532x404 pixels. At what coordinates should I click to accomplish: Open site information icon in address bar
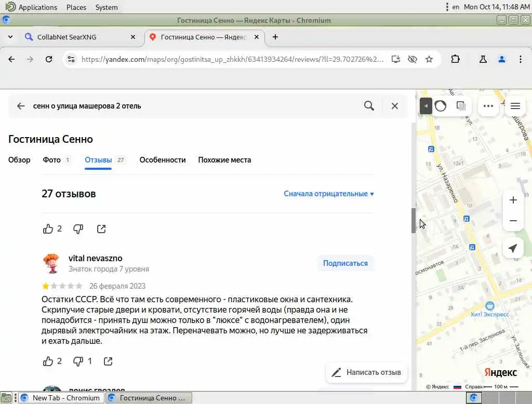tap(71, 59)
